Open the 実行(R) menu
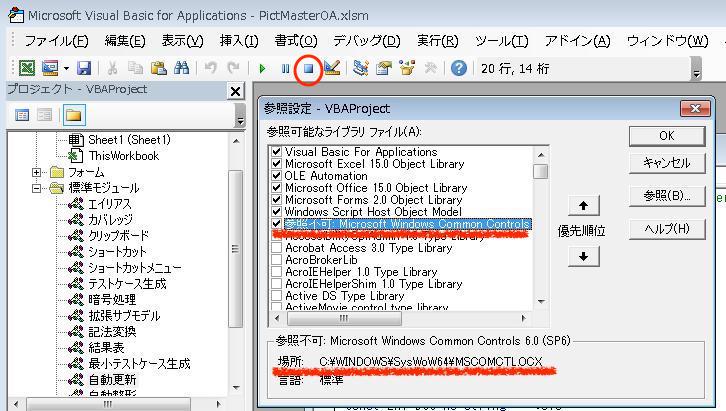The width and height of the screenshot is (726, 411). tap(438, 41)
